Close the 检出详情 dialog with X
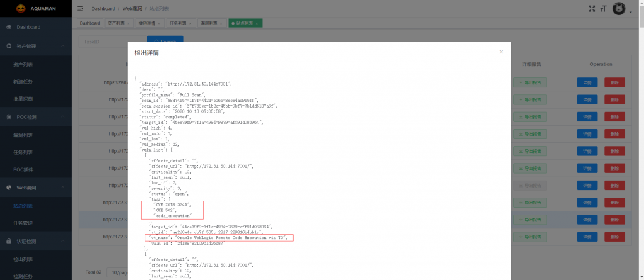This screenshot has height=280, width=644. [x=501, y=52]
